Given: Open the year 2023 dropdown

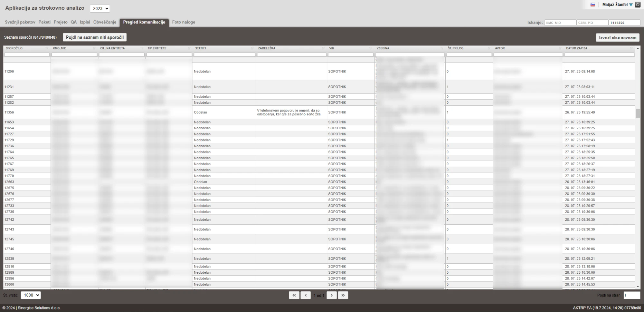Looking at the screenshot, I should 100,9.
